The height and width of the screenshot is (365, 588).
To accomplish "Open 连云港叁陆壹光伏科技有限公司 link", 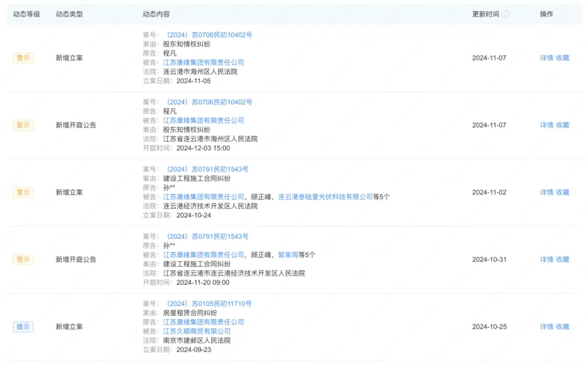I will [325, 197].
